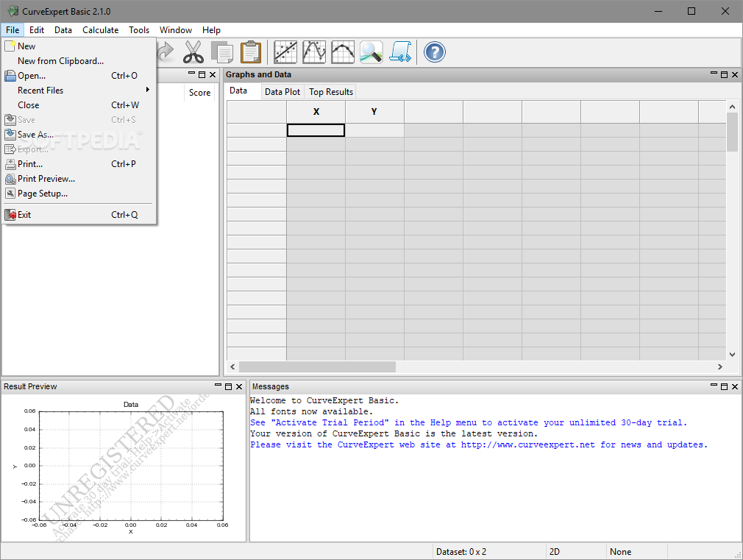Minimize the Messages panel
This screenshot has width=743, height=560.
tap(714, 386)
